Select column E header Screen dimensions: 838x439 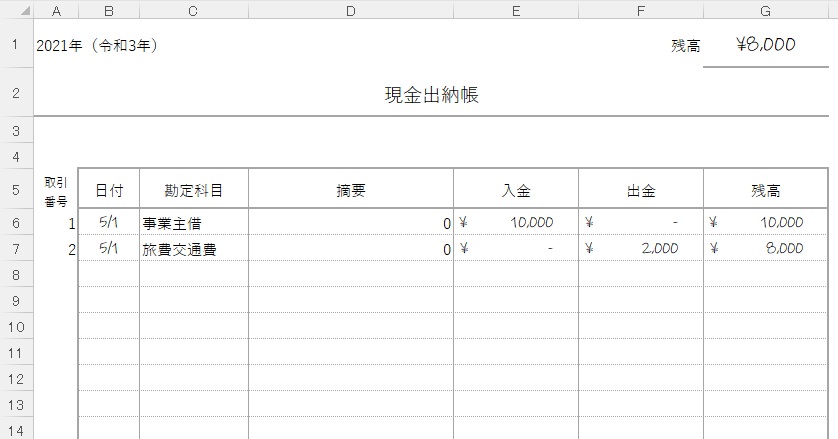516,11
